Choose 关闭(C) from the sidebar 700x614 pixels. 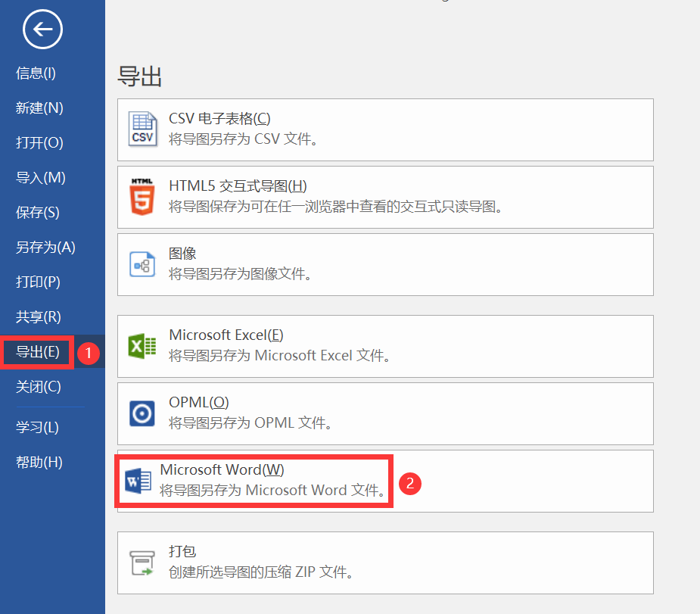[39, 386]
